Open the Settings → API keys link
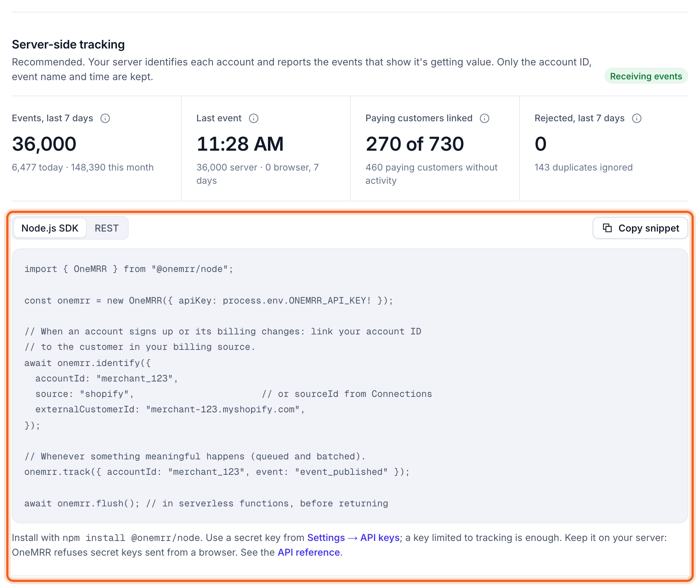The width and height of the screenshot is (700, 588). [353, 538]
